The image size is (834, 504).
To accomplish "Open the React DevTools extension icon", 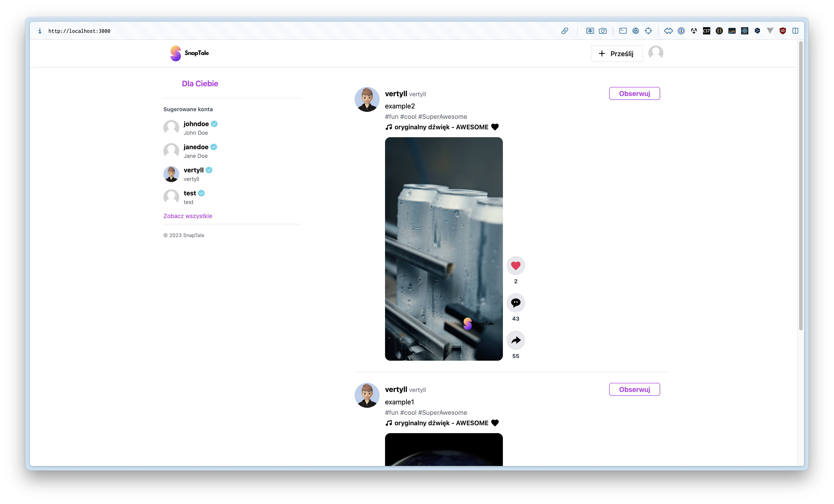I will 744,31.
